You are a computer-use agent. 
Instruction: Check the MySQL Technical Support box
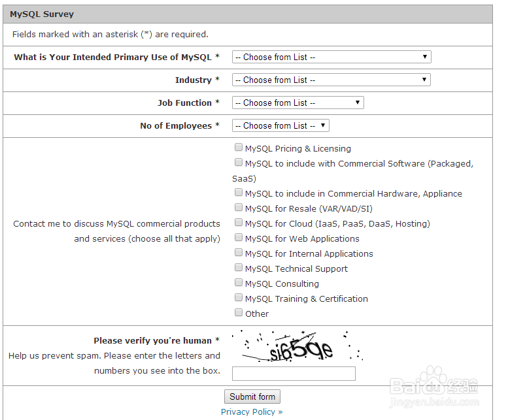tap(239, 268)
